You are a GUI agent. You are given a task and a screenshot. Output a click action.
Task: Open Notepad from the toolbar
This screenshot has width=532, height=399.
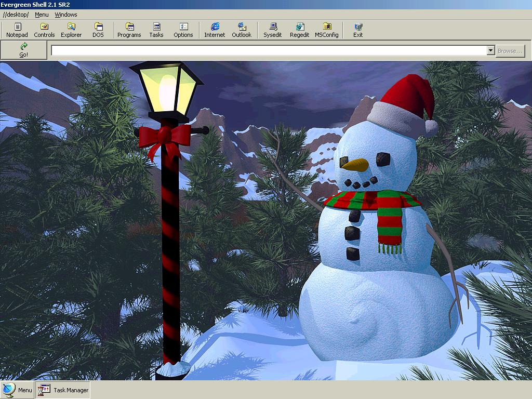17,30
